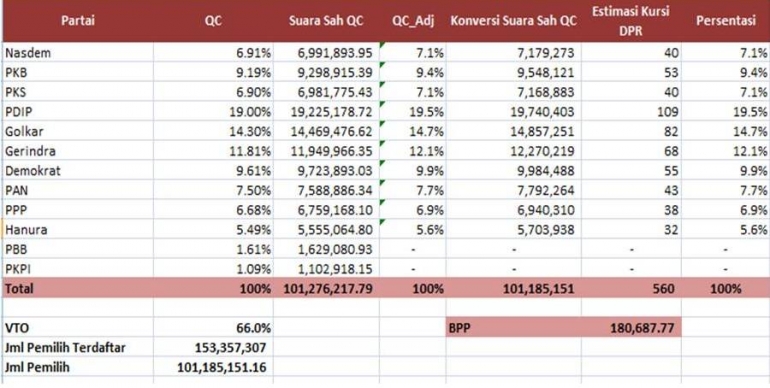Select cell with value 9,723,893.03
770x388 pixels.
click(326, 170)
